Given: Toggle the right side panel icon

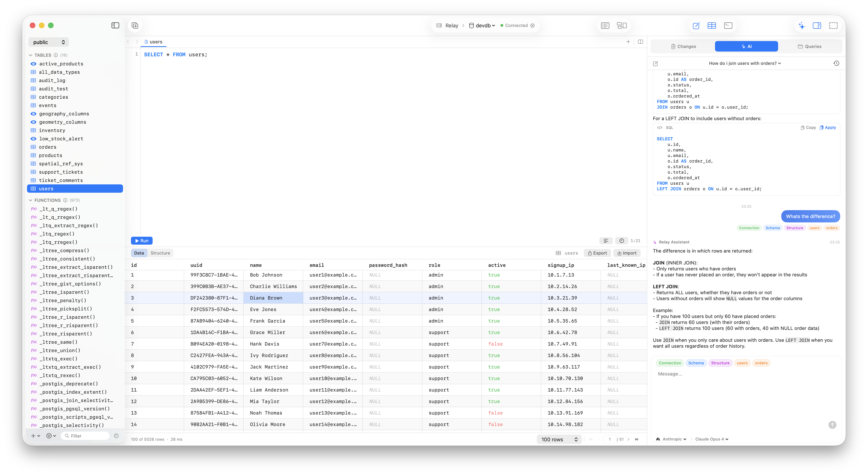Looking at the screenshot, I should point(817,25).
